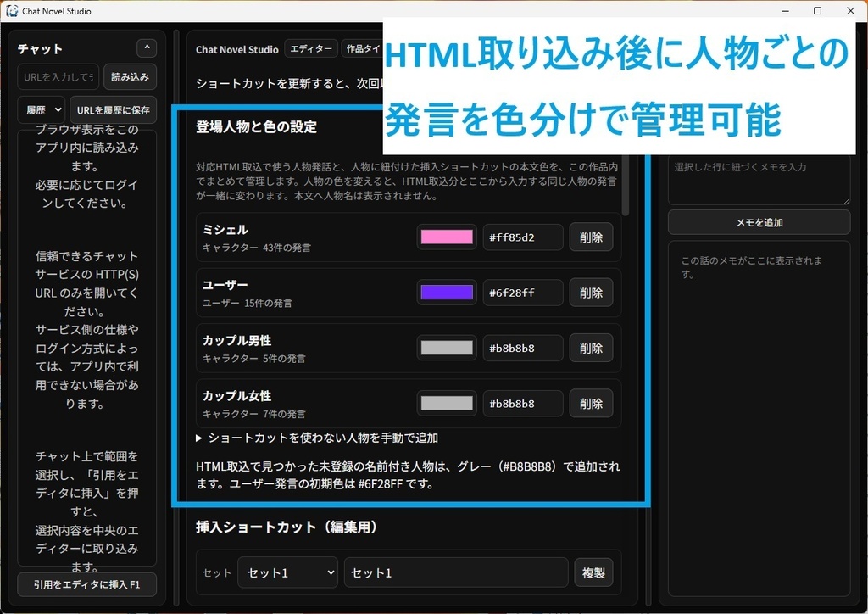This screenshot has height=614, width=868.
Task: Edit ミシェル hex color field #ff85d2
Action: coord(522,237)
